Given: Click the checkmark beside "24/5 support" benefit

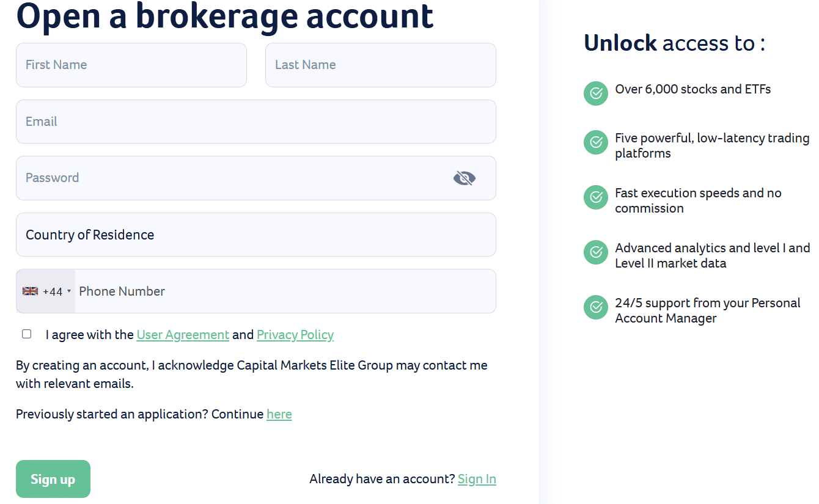Looking at the screenshot, I should [595, 307].
